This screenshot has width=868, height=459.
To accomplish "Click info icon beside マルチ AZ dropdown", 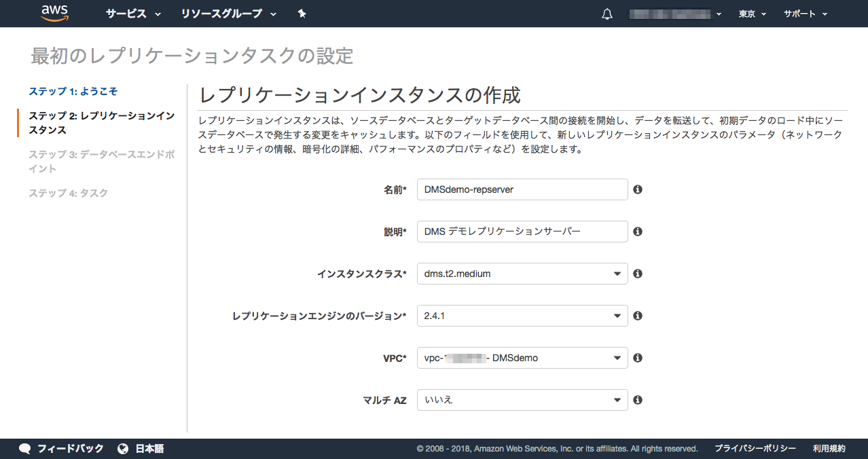I will (x=638, y=400).
